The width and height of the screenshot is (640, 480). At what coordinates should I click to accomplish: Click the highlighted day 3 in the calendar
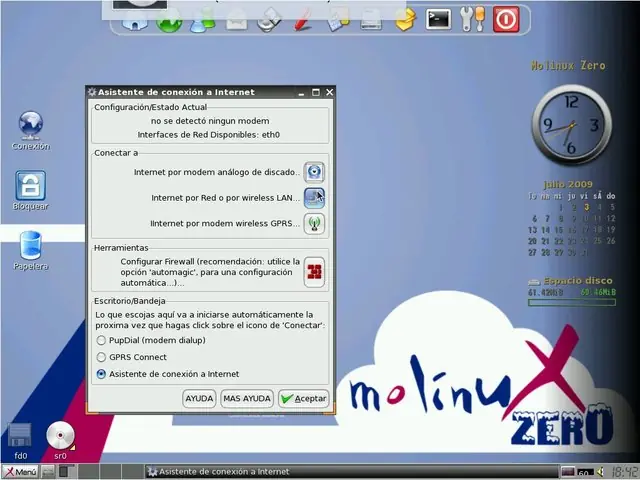coord(587,207)
